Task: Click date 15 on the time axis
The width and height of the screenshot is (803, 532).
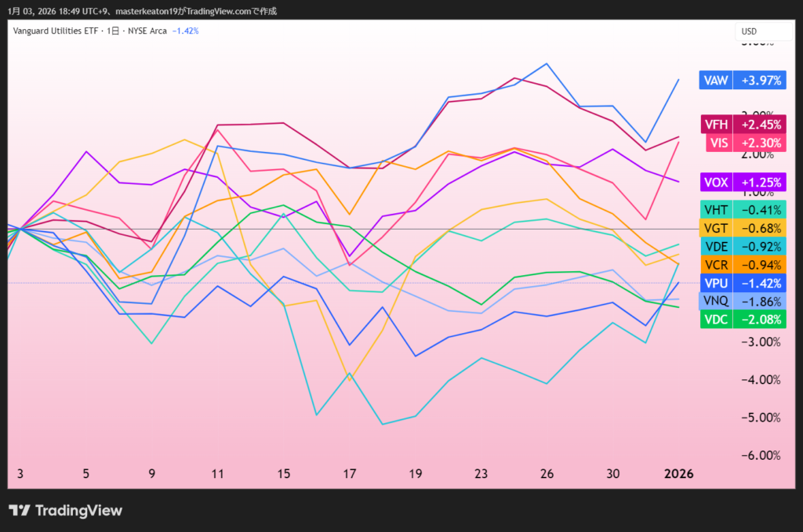Action: click(283, 474)
